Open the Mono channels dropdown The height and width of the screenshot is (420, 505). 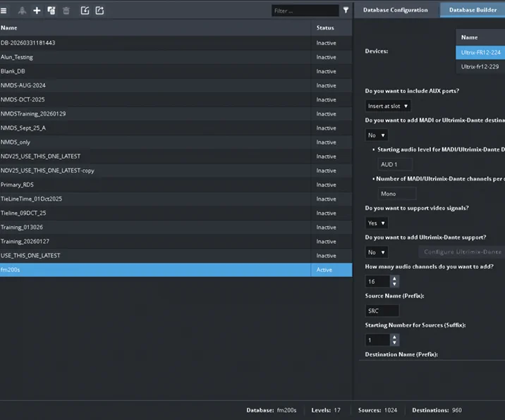(x=397, y=194)
